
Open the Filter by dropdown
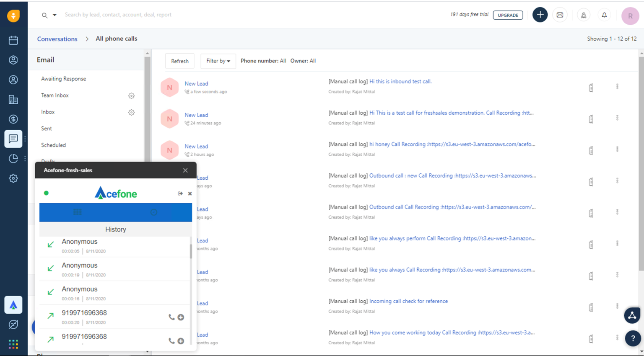point(218,61)
